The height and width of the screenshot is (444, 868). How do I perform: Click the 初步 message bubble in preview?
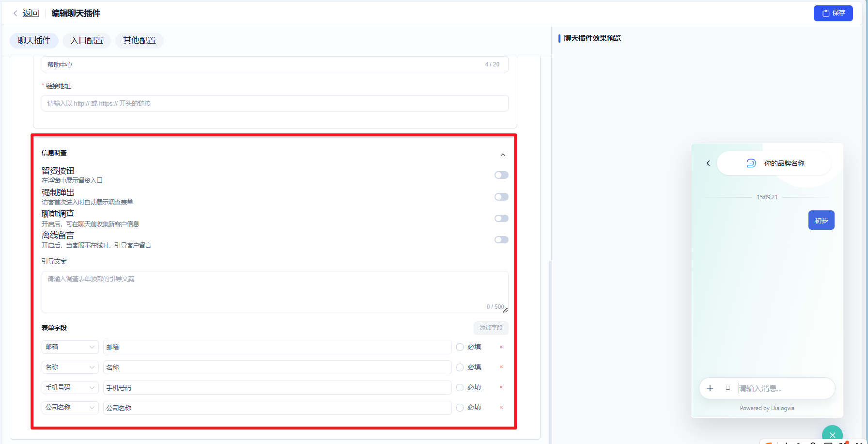(821, 220)
